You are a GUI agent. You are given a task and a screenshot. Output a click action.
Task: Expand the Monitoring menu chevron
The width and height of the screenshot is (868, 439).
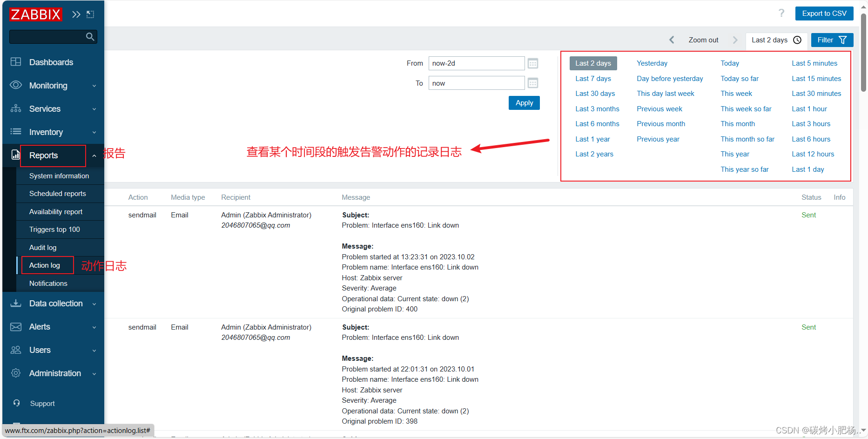coord(94,86)
